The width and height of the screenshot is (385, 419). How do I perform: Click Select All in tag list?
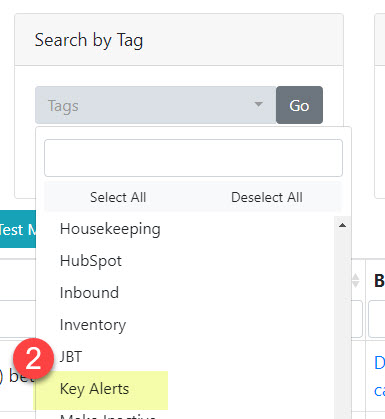(118, 197)
